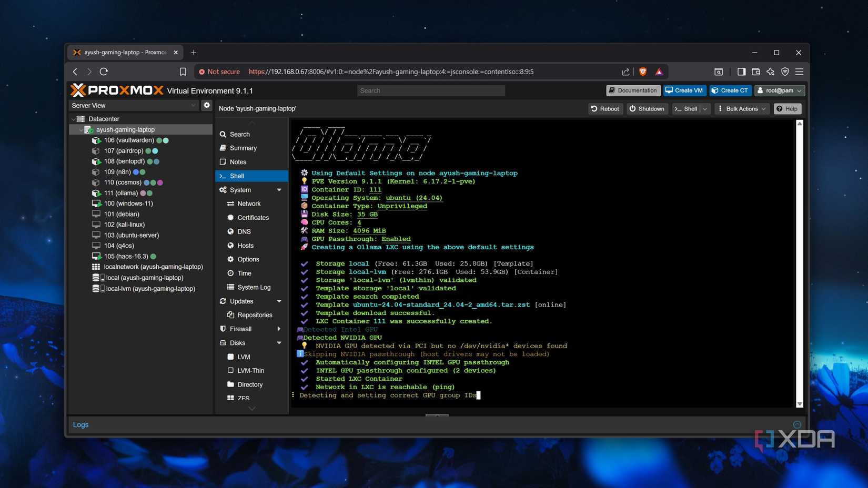The height and width of the screenshot is (488, 868).
Task: Expand the Firewall section arrow
Action: pos(279,329)
